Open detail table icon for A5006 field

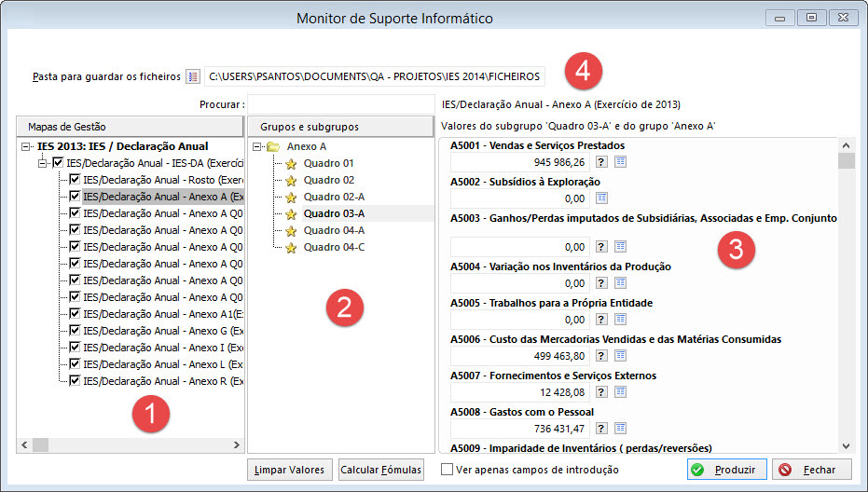621,355
